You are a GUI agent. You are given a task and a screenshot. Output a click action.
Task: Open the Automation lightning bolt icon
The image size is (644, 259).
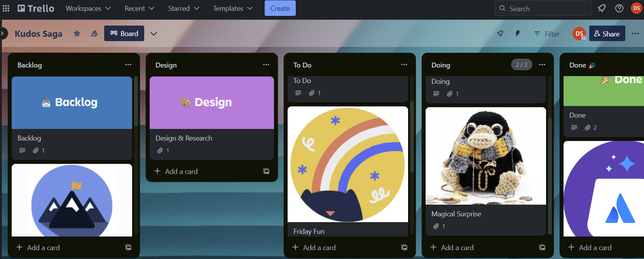[x=518, y=34]
